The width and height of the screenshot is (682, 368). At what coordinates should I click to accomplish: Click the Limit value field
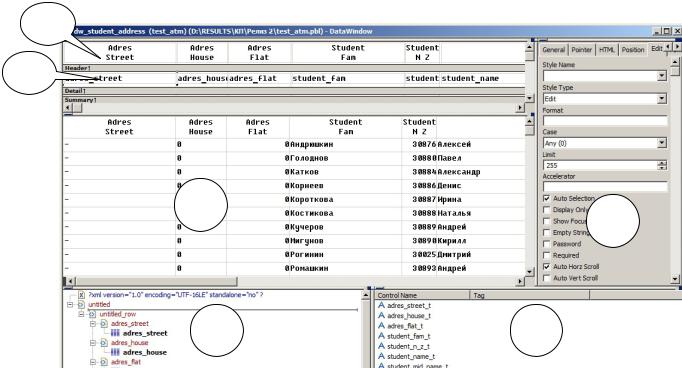pos(600,165)
